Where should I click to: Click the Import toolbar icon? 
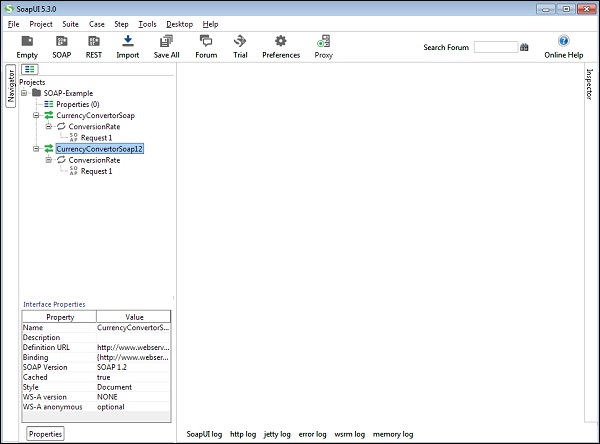point(128,42)
